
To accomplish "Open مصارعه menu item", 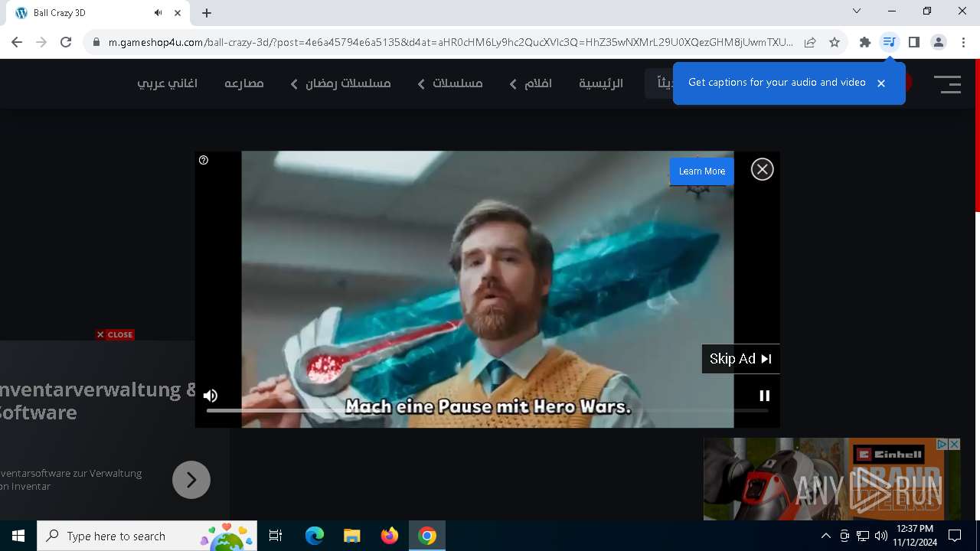I will click(x=244, y=83).
